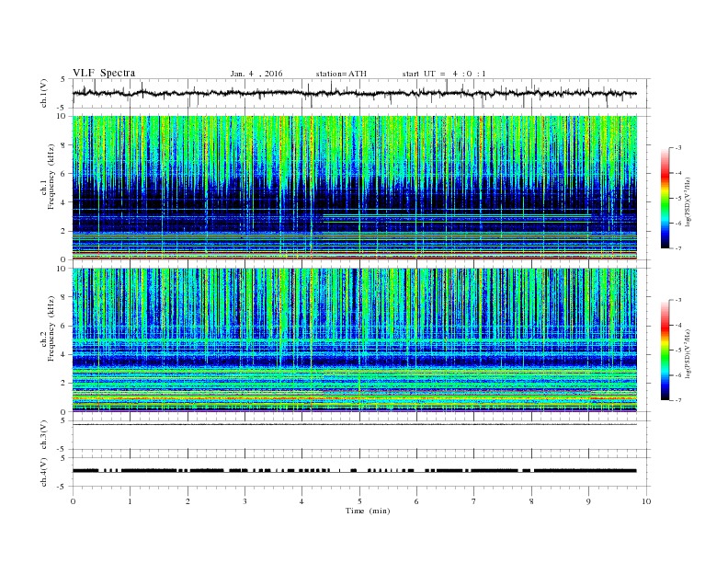Click the time axis tick label "4"
The height and width of the screenshot is (563, 728).
click(301, 501)
